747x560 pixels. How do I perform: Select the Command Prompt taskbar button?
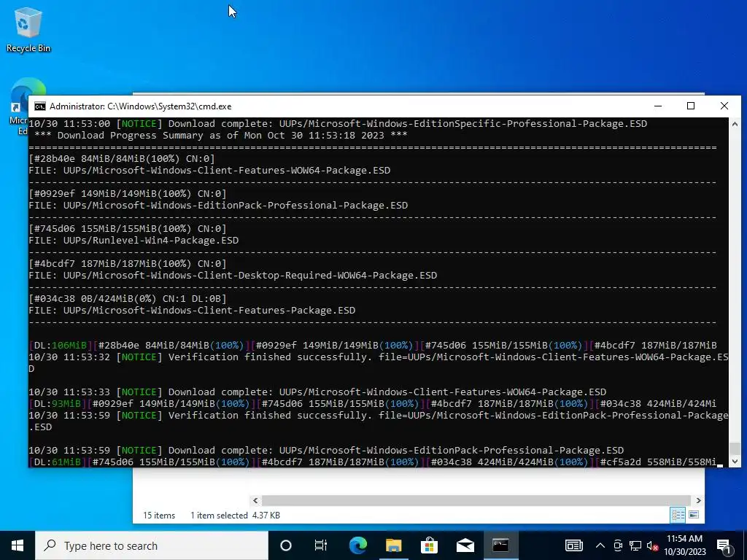point(500,545)
